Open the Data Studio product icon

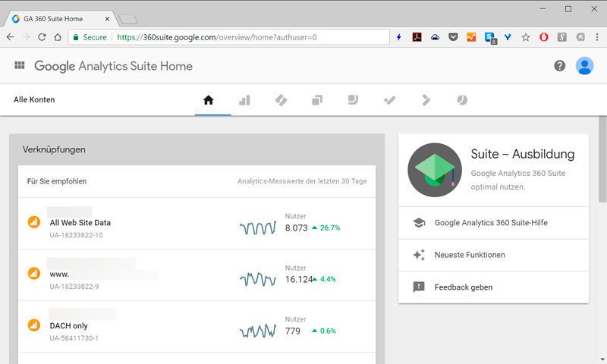pos(353,100)
